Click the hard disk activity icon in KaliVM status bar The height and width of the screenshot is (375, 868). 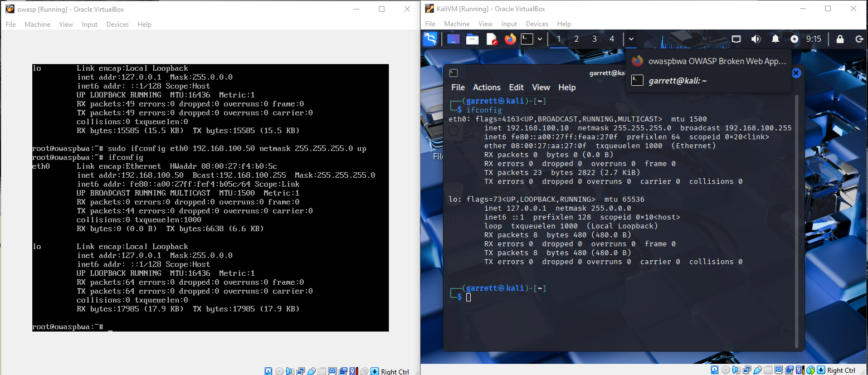(x=714, y=370)
